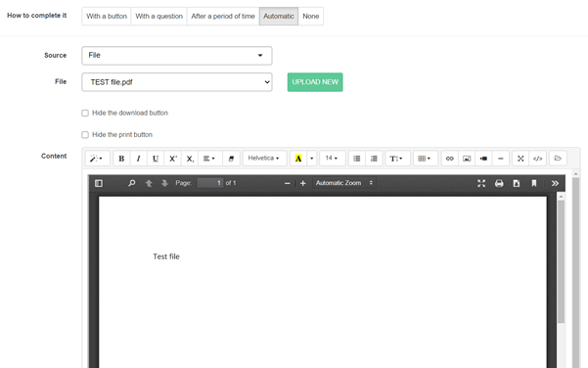588x368 pixels.
Task: Open find in the PDF viewer
Action: [132, 183]
